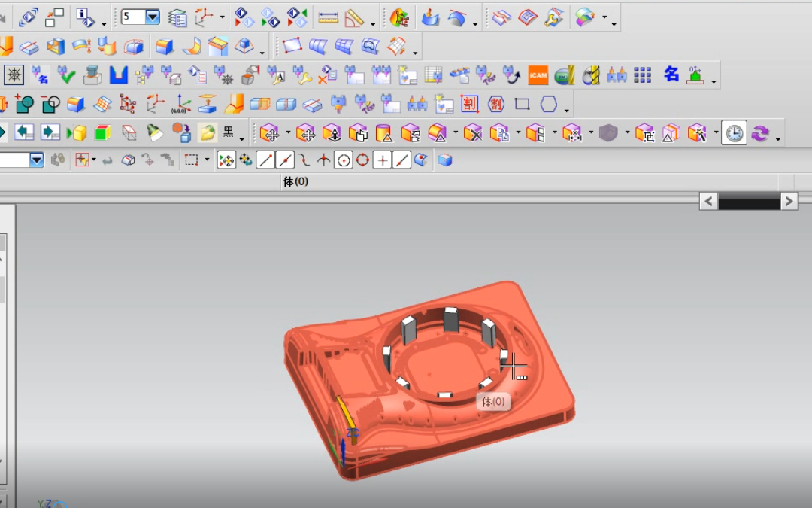Open the blue 名 naming tool
Screen dimensions: 812x508
pyautogui.click(x=671, y=75)
